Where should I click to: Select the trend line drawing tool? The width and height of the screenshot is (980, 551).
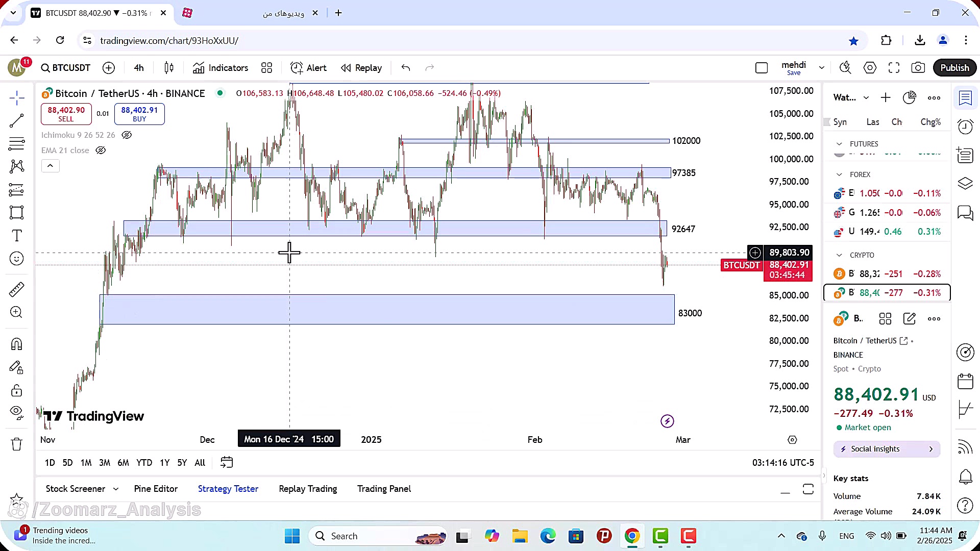16,121
